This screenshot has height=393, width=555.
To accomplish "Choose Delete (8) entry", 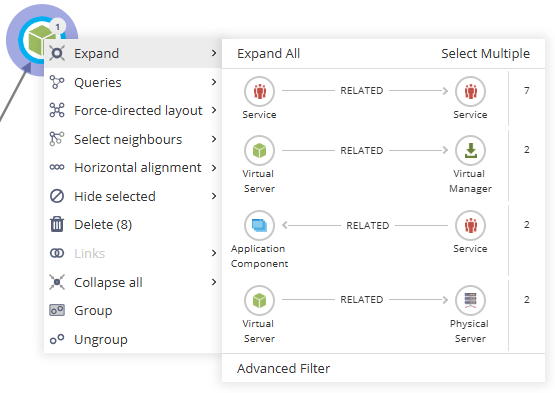I will [133, 224].
